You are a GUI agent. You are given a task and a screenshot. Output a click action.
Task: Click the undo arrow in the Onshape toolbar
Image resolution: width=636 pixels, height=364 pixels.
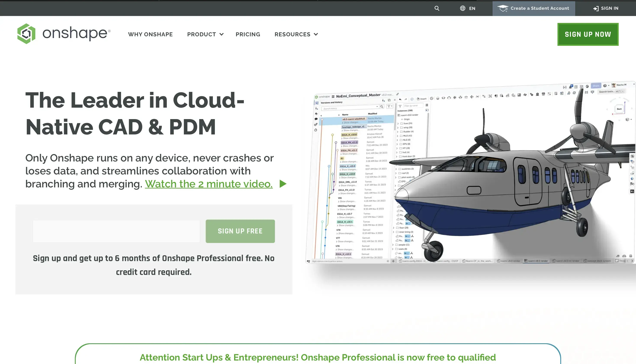pyautogui.click(x=400, y=99)
